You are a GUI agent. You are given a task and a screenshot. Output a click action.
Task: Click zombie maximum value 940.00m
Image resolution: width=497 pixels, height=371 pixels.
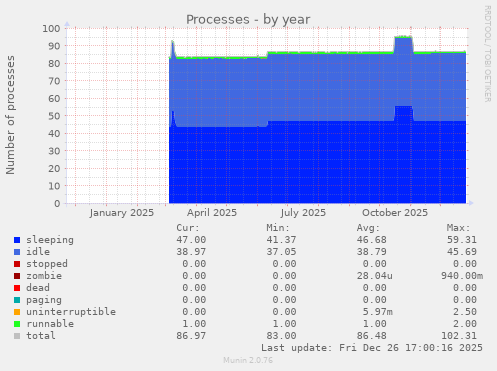point(462,276)
